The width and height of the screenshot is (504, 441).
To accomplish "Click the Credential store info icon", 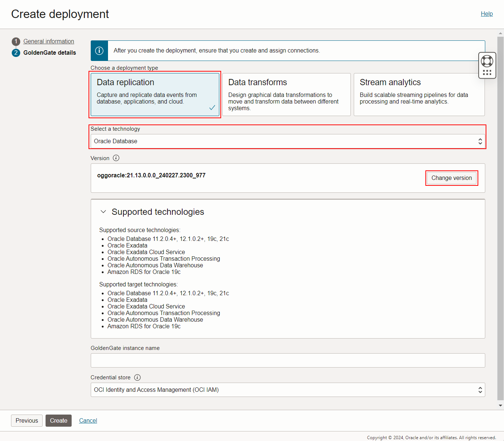I will (x=137, y=377).
